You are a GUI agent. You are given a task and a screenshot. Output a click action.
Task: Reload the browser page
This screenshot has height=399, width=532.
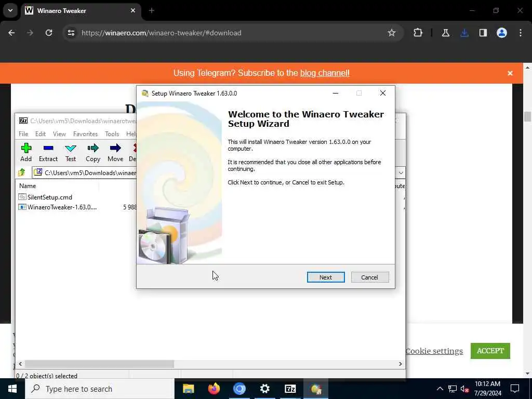49,33
